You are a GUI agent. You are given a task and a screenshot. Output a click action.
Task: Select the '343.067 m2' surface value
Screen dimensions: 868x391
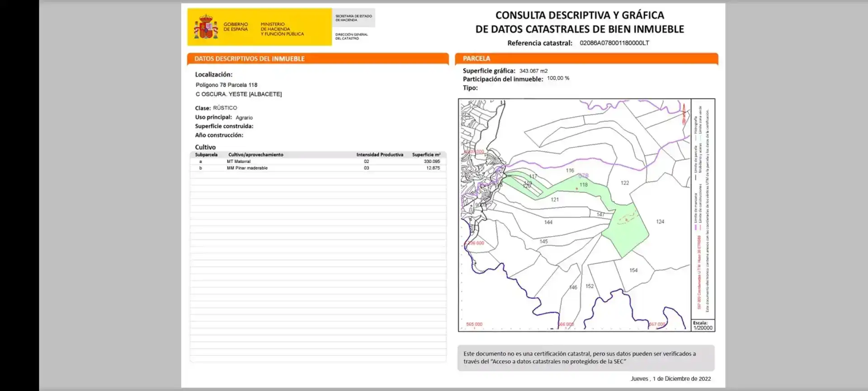click(533, 71)
